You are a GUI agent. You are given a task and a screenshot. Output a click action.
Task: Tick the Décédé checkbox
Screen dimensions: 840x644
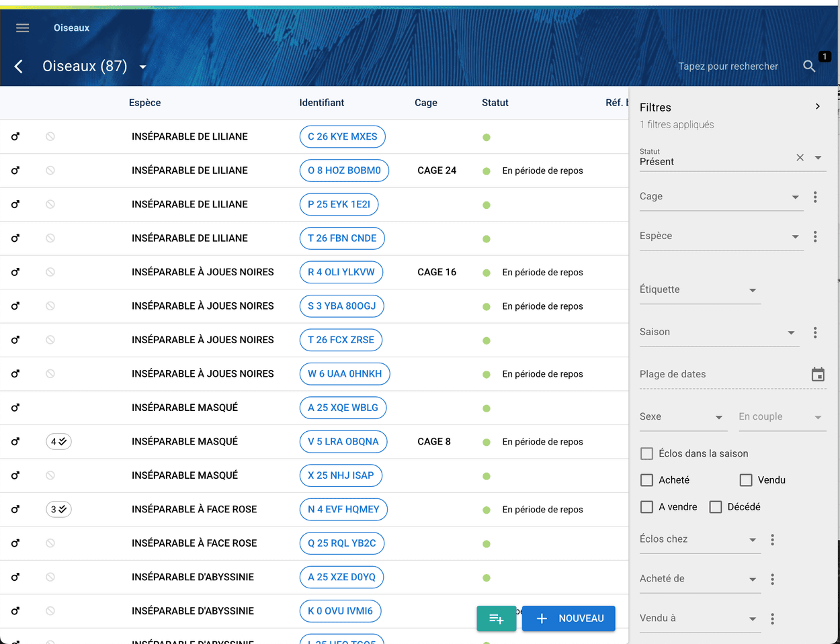tap(716, 507)
